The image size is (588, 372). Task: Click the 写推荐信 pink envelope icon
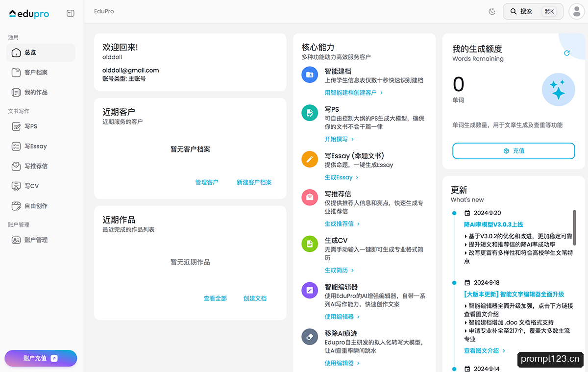coord(310,197)
